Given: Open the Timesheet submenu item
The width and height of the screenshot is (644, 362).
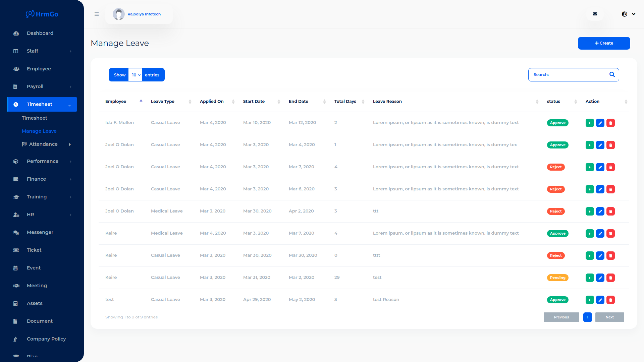Looking at the screenshot, I should 35,118.
